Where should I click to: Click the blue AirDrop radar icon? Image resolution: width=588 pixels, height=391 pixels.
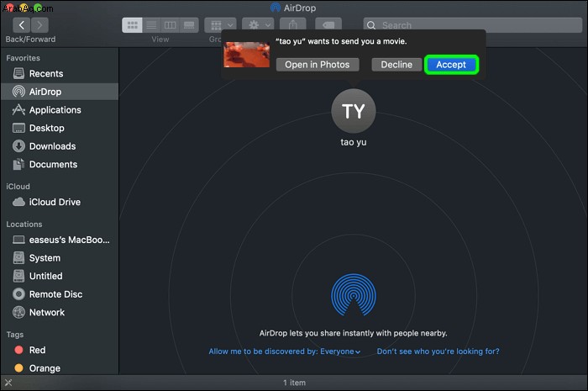[354, 295]
